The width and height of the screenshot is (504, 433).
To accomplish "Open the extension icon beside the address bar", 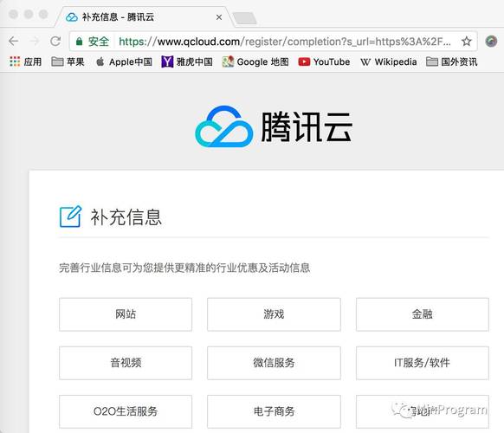I will [491, 42].
